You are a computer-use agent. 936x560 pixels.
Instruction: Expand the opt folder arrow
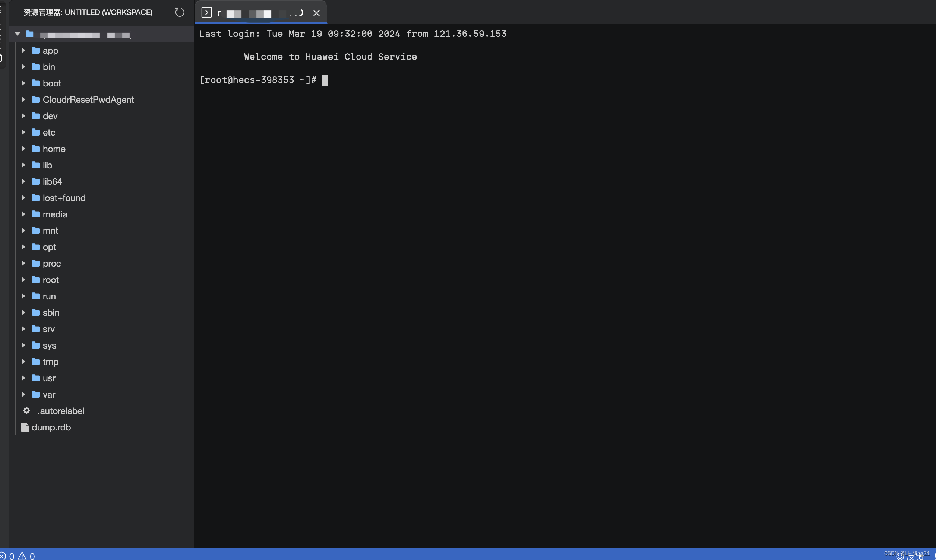coord(23,247)
